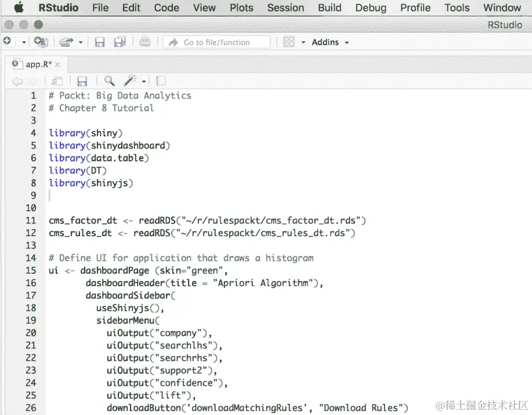
Task: Open the Addins dropdown
Action: point(330,42)
